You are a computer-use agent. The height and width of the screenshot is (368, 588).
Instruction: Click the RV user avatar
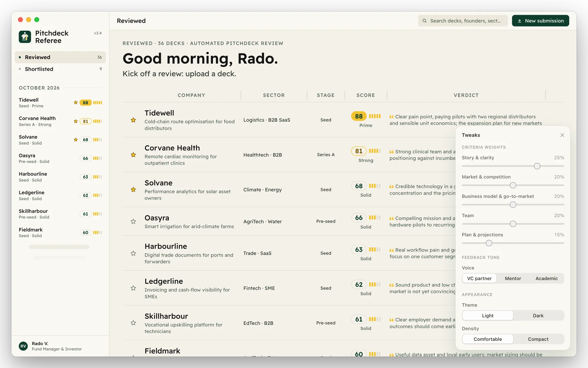click(23, 346)
